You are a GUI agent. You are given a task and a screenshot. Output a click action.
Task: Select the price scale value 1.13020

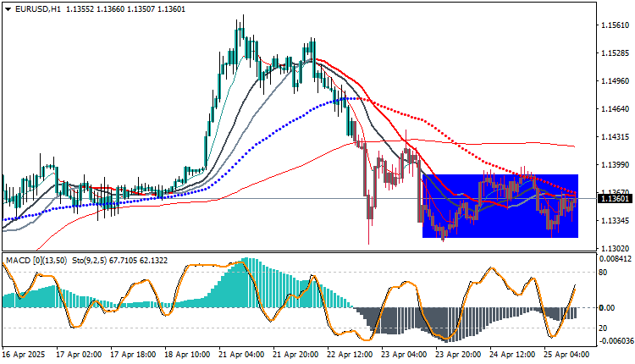[616, 248]
